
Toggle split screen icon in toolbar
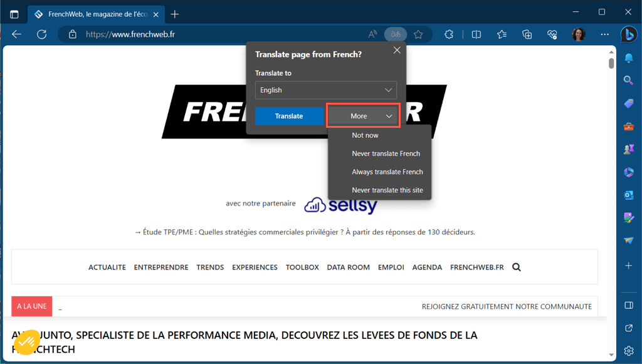(x=476, y=34)
